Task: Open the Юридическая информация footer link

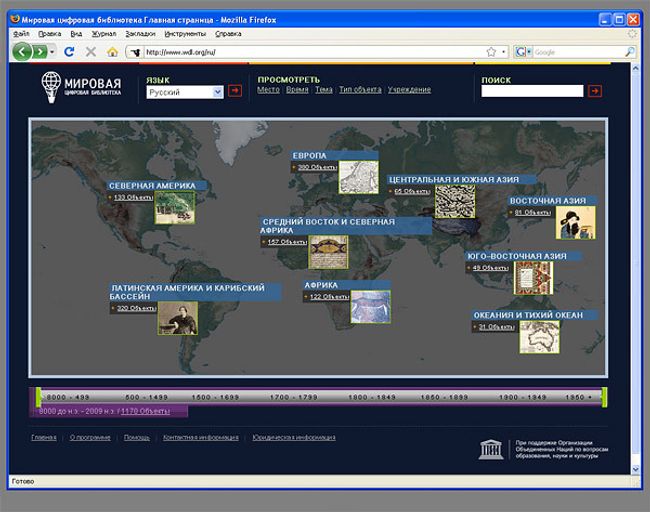Action: coord(294,437)
